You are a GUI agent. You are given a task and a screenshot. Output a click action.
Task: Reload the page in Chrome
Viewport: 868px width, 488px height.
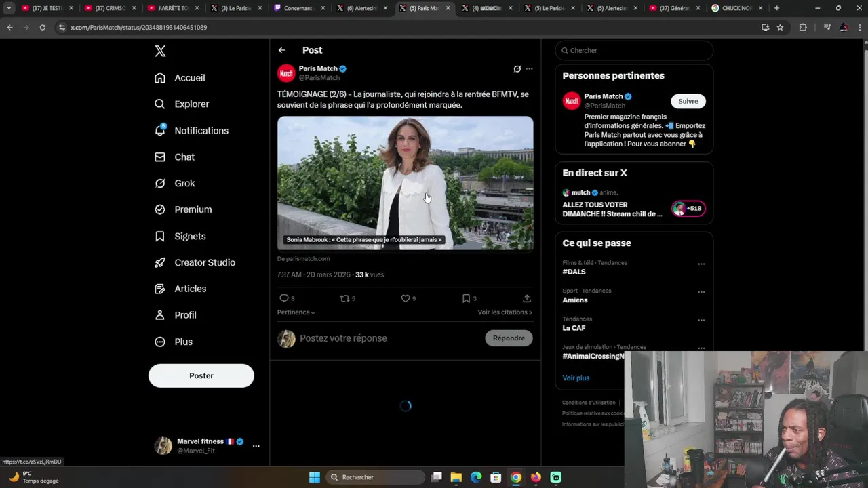42,27
